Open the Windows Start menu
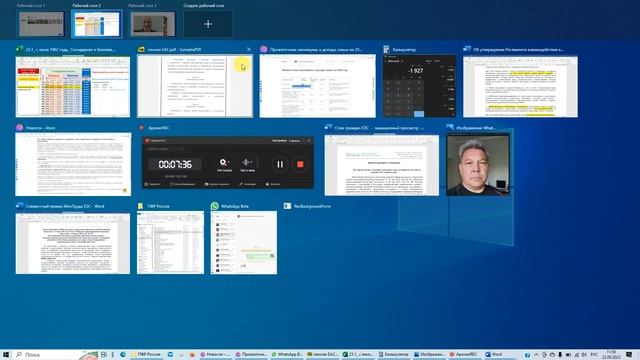 coord(6,355)
